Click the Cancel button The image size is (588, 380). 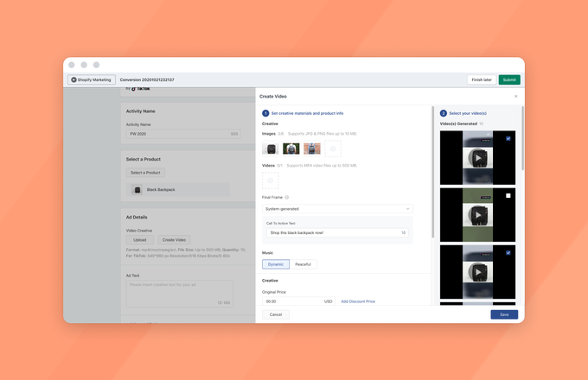pos(276,314)
